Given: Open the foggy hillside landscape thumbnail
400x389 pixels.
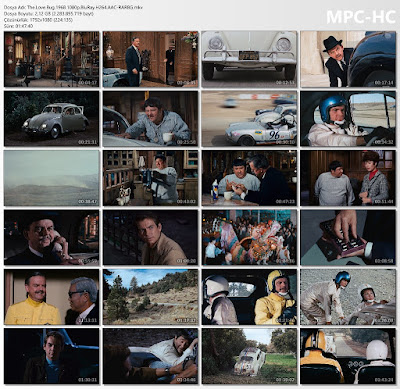Looking at the screenshot, I should tap(52, 178).
